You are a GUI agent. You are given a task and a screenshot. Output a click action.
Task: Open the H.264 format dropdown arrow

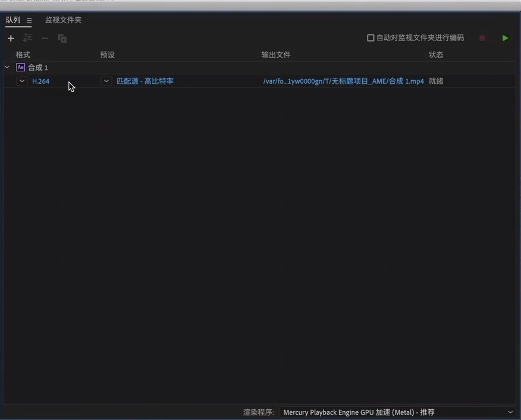tap(22, 81)
